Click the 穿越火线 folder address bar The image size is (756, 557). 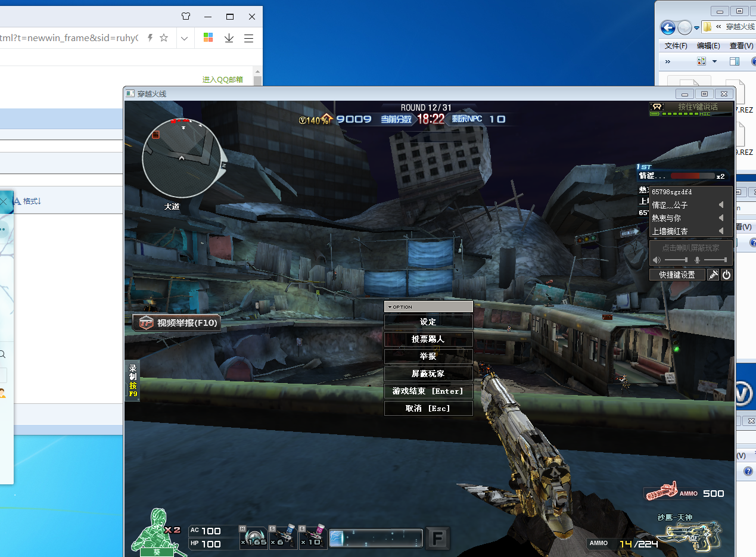tap(729, 27)
